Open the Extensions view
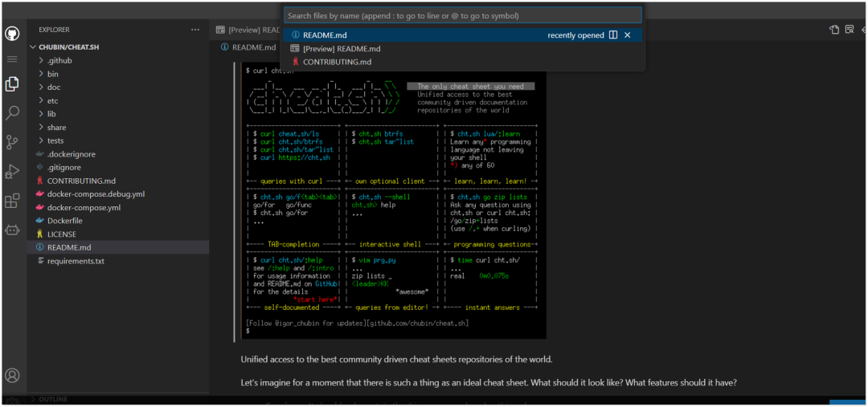Image resolution: width=868 pixels, height=407 pixels. click(x=12, y=201)
